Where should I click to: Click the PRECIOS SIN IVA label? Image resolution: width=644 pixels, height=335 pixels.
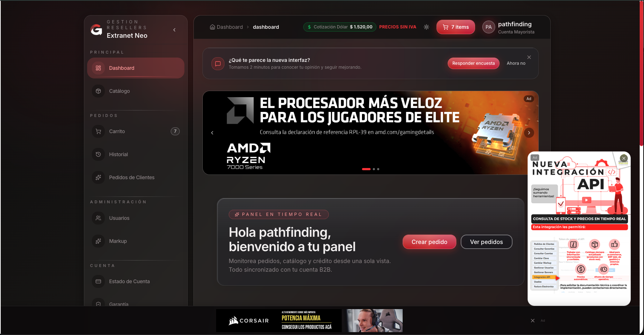click(398, 27)
